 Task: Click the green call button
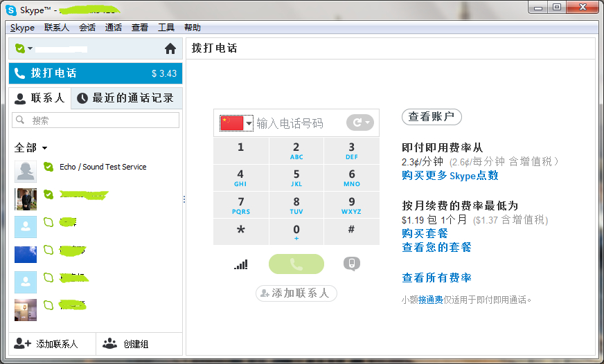pyautogui.click(x=296, y=264)
